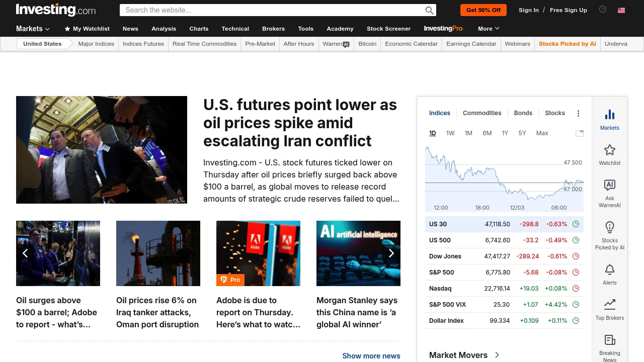This screenshot has height=362, width=644.
Task: Click the search magnifier icon
Action: click(429, 10)
